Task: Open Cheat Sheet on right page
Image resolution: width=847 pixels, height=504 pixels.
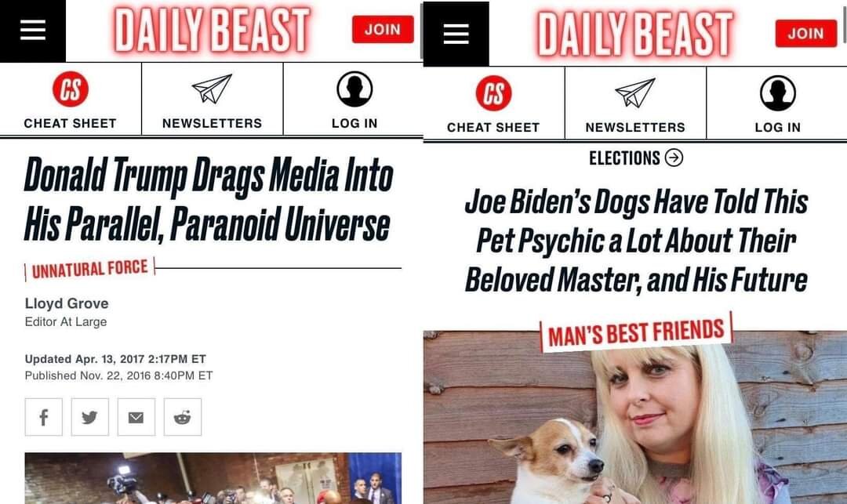Action: point(494,103)
